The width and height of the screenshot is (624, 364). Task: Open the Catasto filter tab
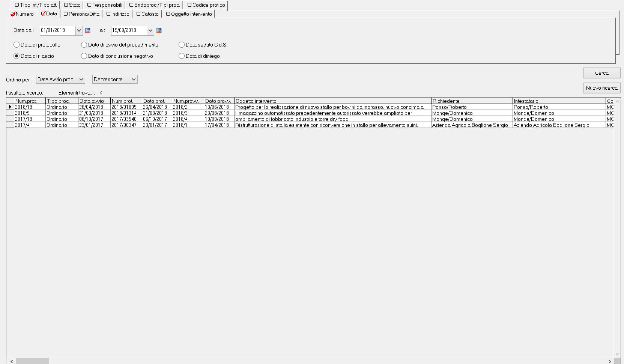pyautogui.click(x=147, y=14)
